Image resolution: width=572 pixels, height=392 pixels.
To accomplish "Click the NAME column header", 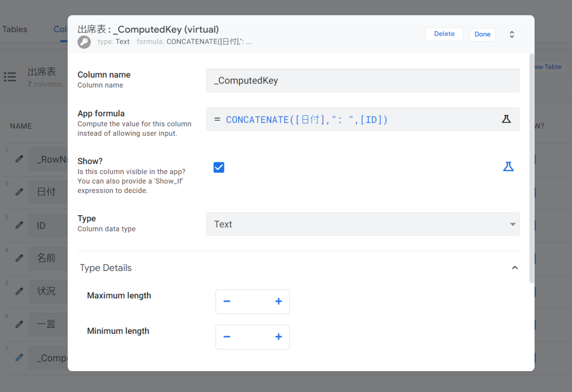I will pos(21,126).
